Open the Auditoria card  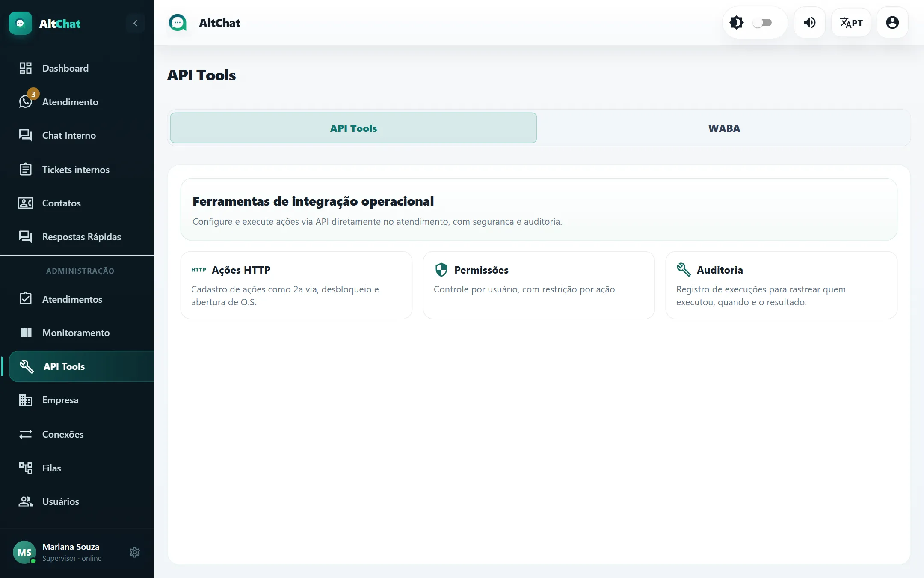coord(781,285)
